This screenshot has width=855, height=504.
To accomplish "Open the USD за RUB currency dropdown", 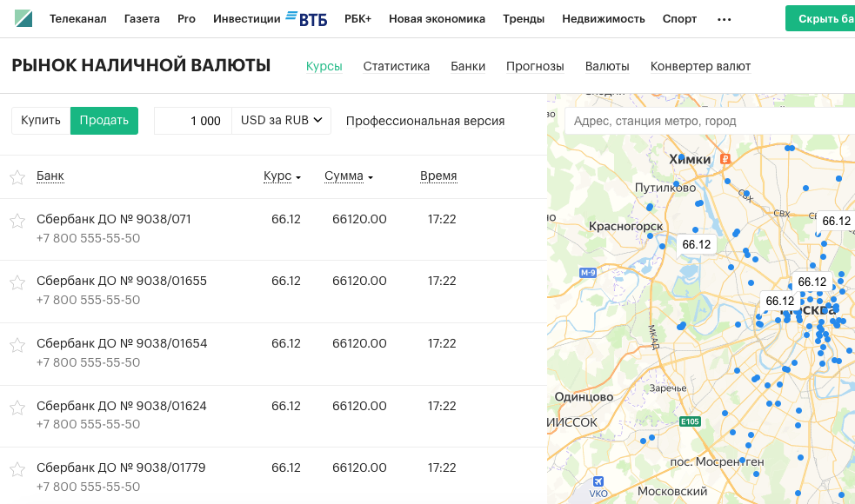I will click(281, 121).
